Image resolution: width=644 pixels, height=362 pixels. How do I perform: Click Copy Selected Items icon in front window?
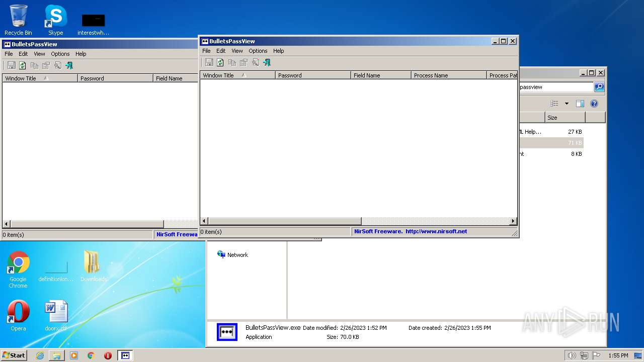[x=232, y=62]
